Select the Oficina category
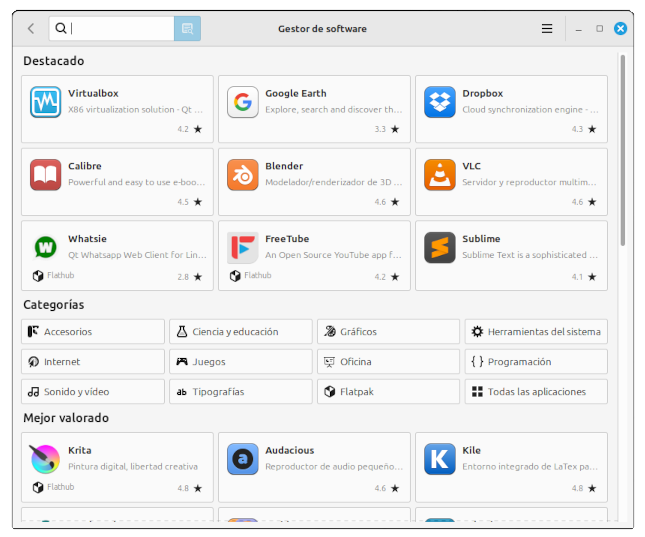The image size is (645, 537). tap(388, 362)
